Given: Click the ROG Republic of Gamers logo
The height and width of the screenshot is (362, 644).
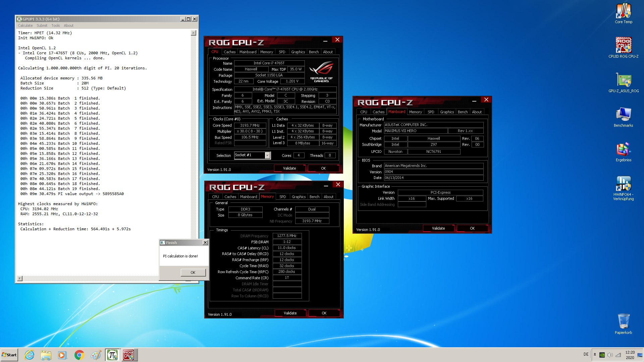Looking at the screenshot, I should 322,71.
